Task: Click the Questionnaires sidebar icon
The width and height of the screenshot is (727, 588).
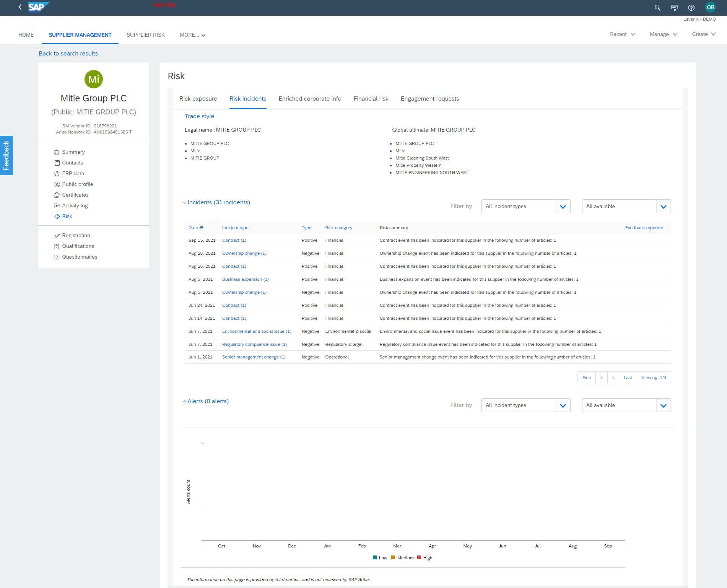Action: coord(57,257)
